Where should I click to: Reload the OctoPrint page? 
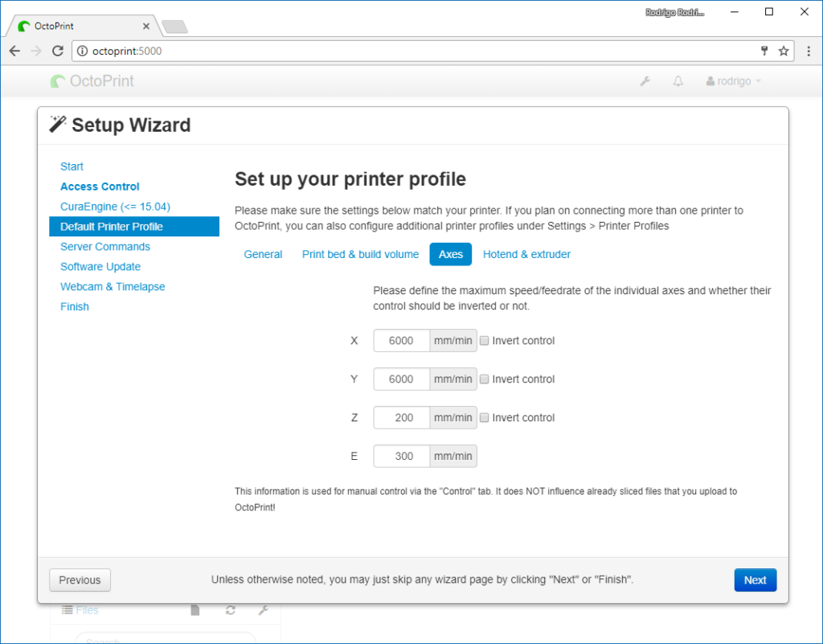[x=58, y=51]
